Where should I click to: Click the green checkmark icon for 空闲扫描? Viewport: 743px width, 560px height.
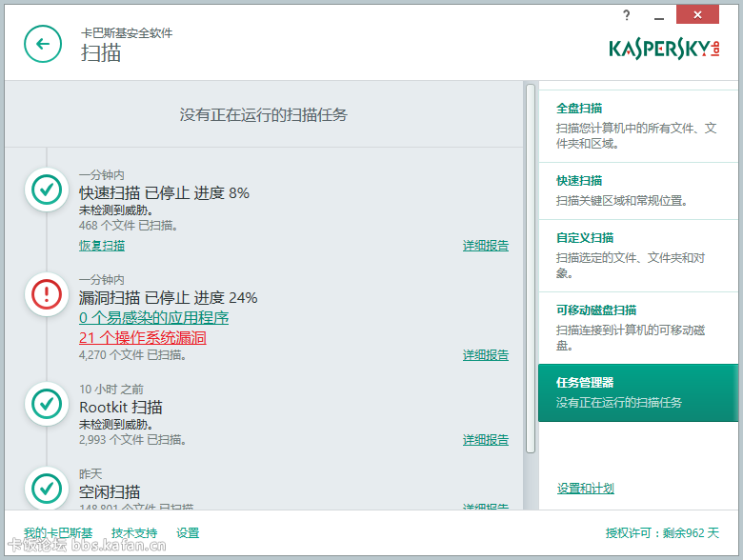[x=47, y=489]
